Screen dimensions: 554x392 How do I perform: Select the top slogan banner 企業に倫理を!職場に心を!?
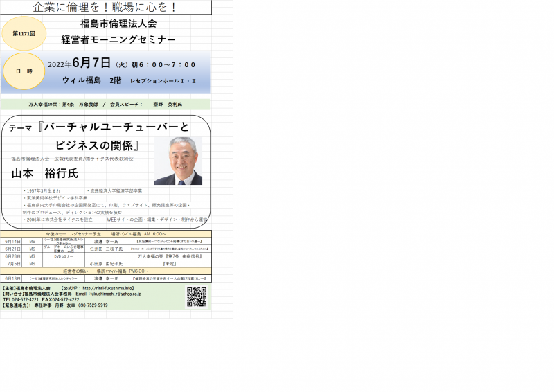105,8
